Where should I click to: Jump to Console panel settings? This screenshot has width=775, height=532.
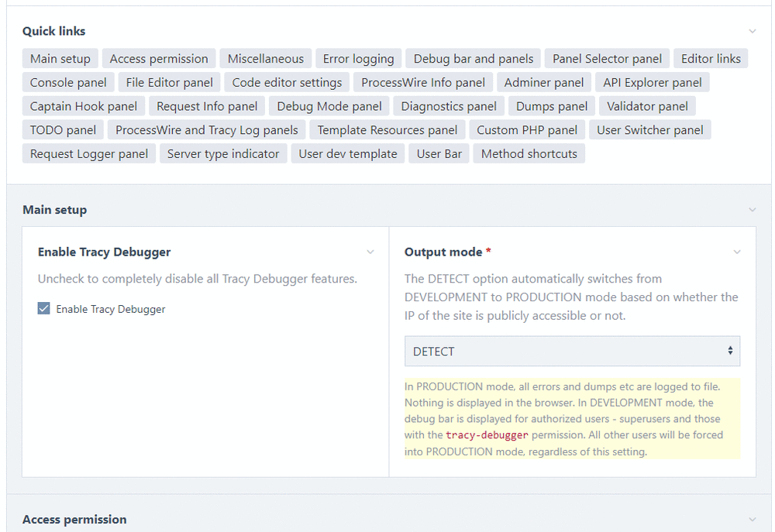pos(67,82)
